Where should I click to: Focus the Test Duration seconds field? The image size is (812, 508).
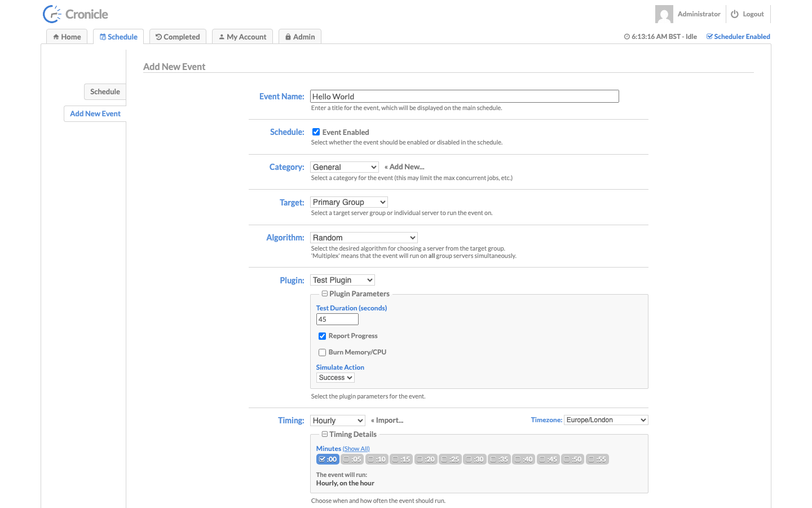click(x=337, y=319)
